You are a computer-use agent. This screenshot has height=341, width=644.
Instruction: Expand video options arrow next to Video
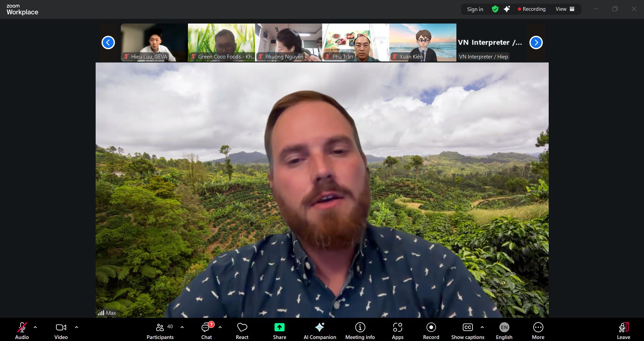click(77, 327)
